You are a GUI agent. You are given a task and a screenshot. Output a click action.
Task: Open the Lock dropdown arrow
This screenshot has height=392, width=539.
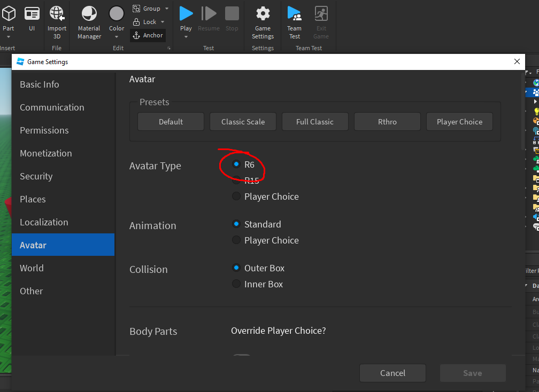(x=162, y=22)
